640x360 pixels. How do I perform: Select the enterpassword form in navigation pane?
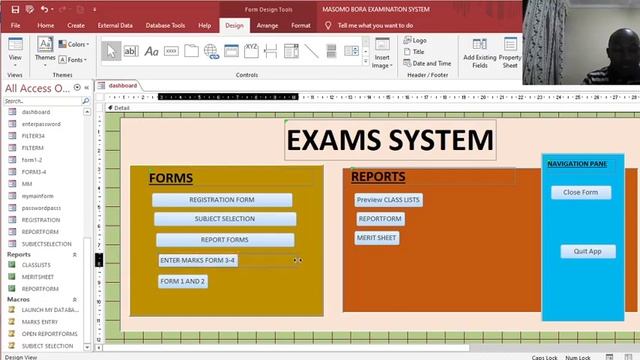(41, 124)
